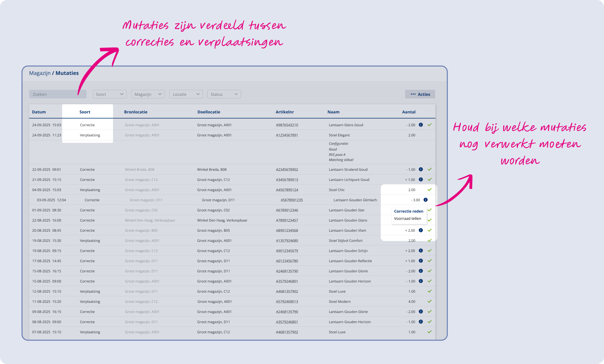Click info icon on Lantaarn Glans Goud row
604x364 pixels.
[x=421, y=125]
